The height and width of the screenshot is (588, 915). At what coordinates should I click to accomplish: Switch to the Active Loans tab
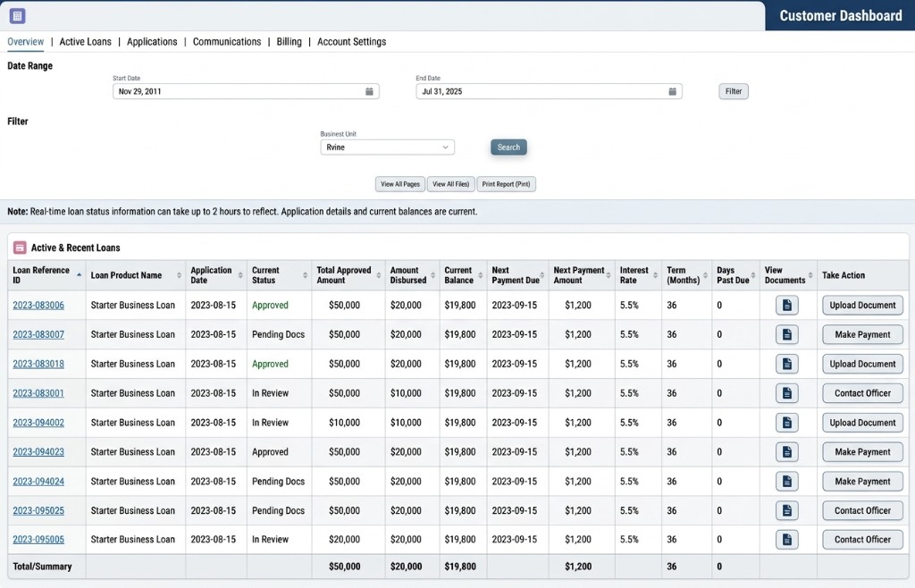point(85,42)
